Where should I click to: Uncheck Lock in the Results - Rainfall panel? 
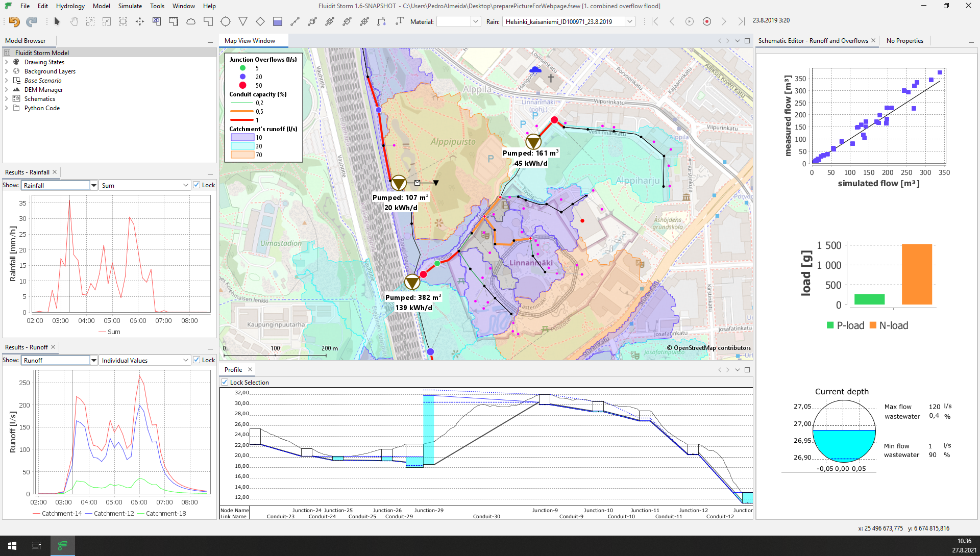click(197, 185)
